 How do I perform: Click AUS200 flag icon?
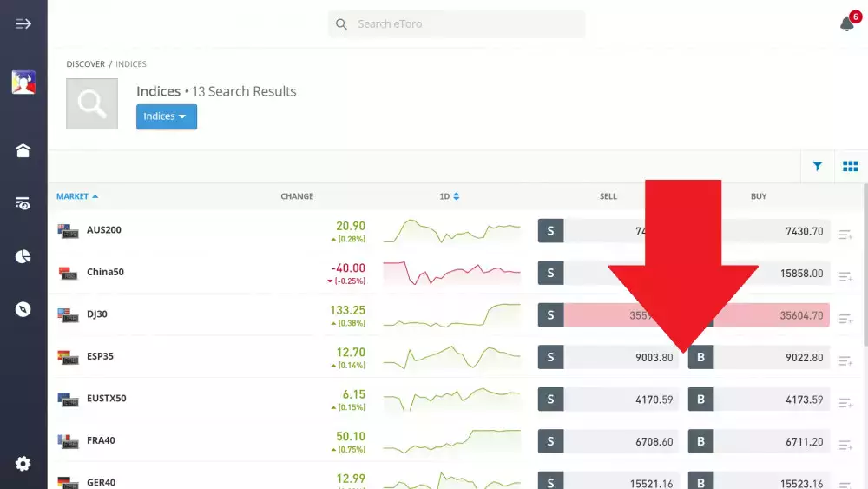[x=68, y=231]
